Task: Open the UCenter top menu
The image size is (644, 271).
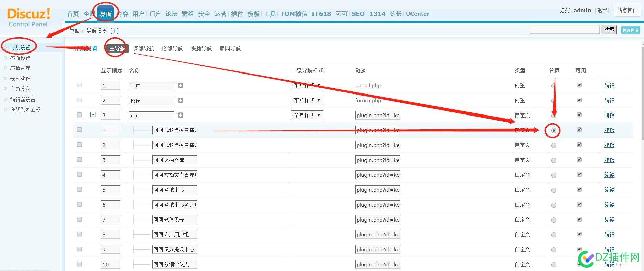Action: [x=418, y=14]
